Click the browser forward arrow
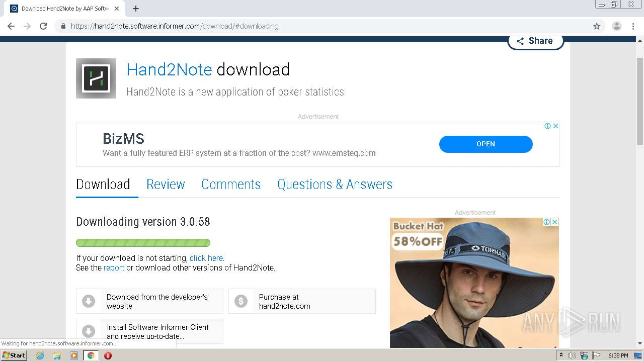 click(x=27, y=26)
